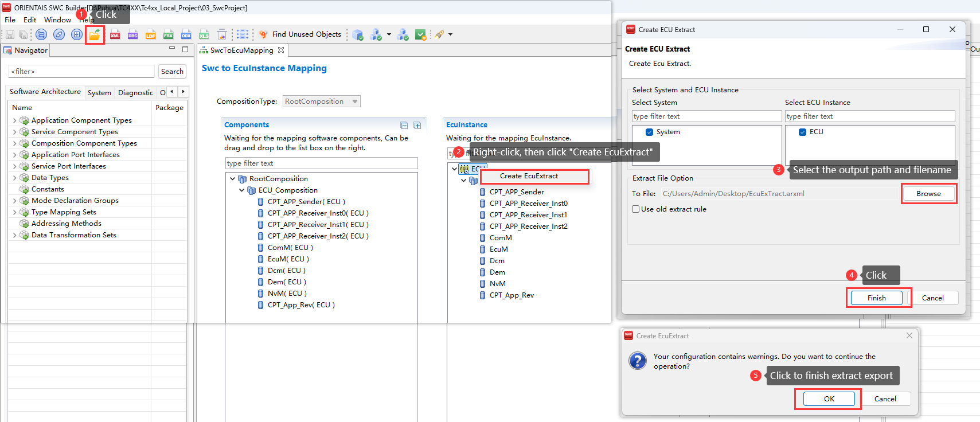Switch to the Diagnostic tab
Screen dimensions: 980x422
(x=135, y=92)
